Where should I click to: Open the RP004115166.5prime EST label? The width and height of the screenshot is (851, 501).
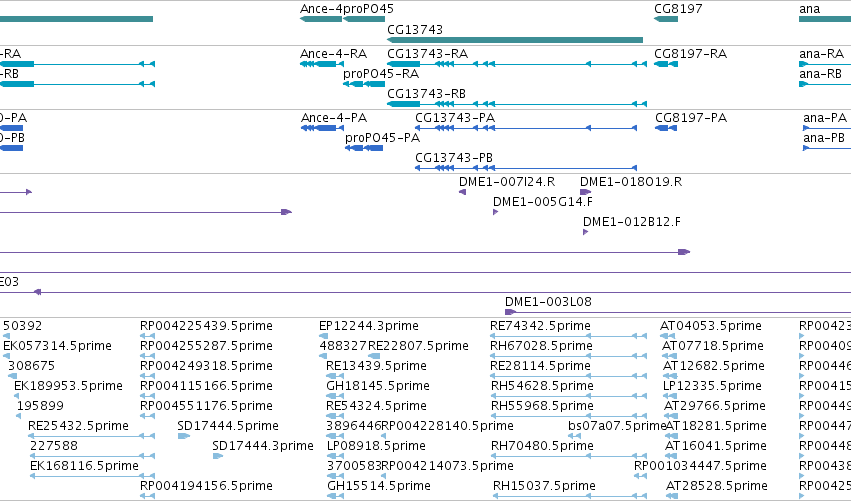pyautogui.click(x=206, y=386)
